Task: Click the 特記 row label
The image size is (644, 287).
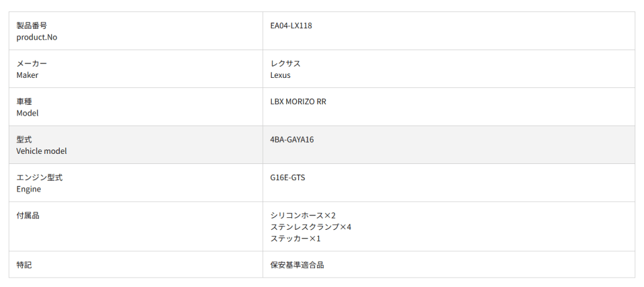Action: [25, 265]
